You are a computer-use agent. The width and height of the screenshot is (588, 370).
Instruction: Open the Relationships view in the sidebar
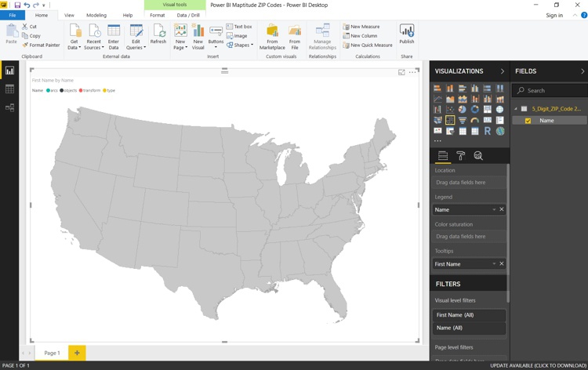click(x=9, y=107)
